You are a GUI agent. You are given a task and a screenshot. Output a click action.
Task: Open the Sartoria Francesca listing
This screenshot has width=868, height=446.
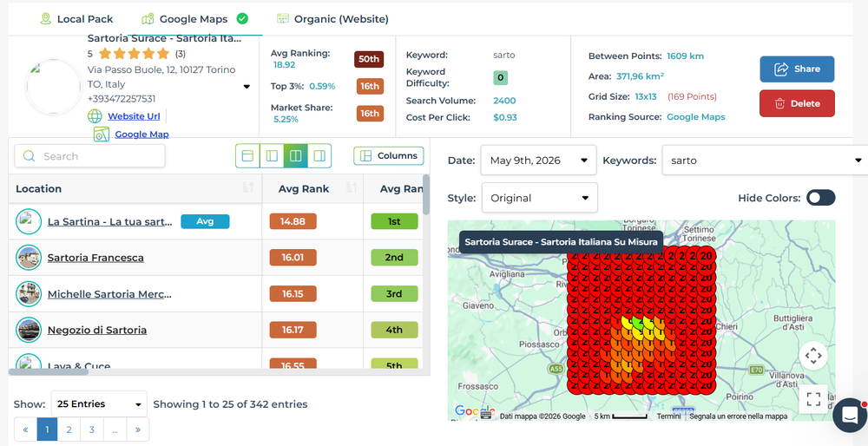point(95,258)
